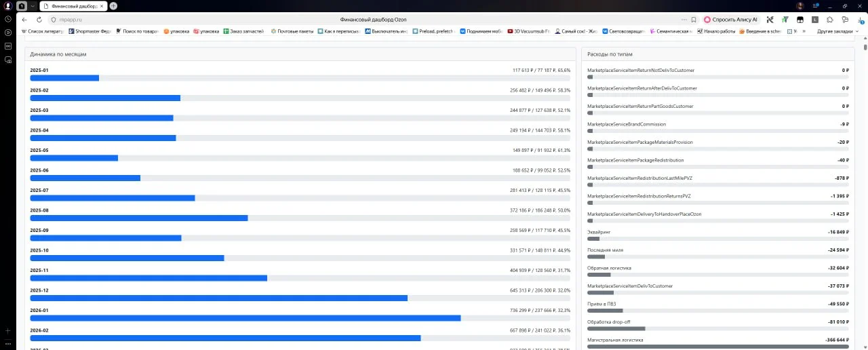The height and width of the screenshot is (350, 868).
Task: Open the downloads icon in the toolbar
Action: tap(860, 20)
